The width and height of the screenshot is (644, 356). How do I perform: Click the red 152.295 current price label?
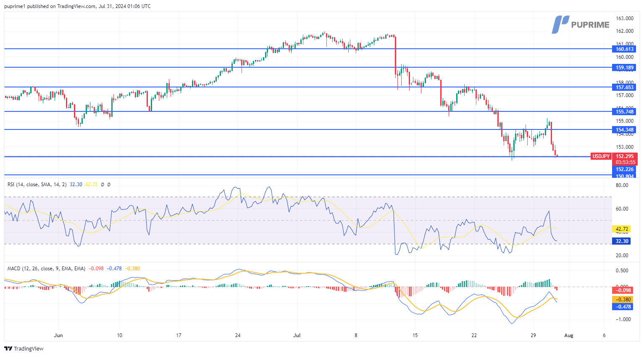625,156
